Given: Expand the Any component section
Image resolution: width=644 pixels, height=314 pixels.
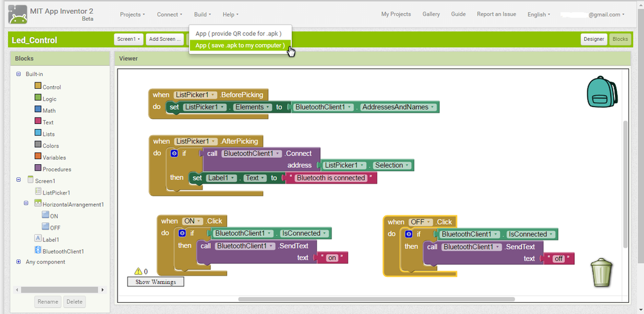Looking at the screenshot, I should tap(18, 262).
